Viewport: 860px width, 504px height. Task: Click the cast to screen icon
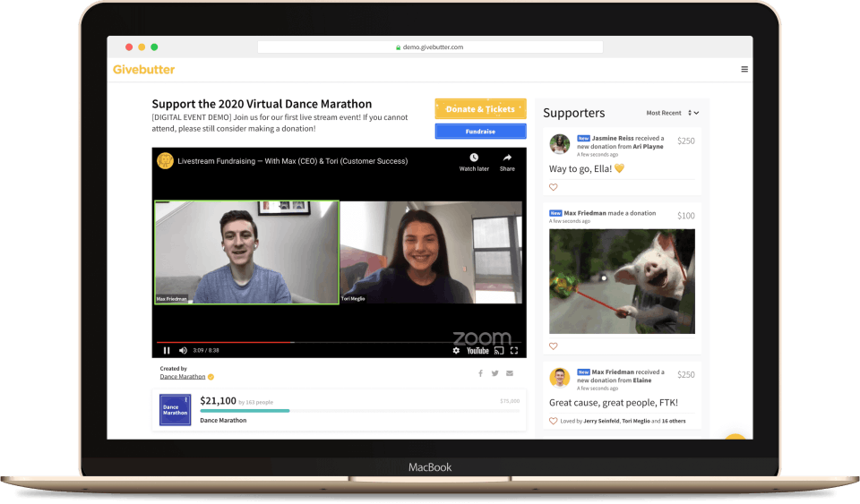click(499, 351)
